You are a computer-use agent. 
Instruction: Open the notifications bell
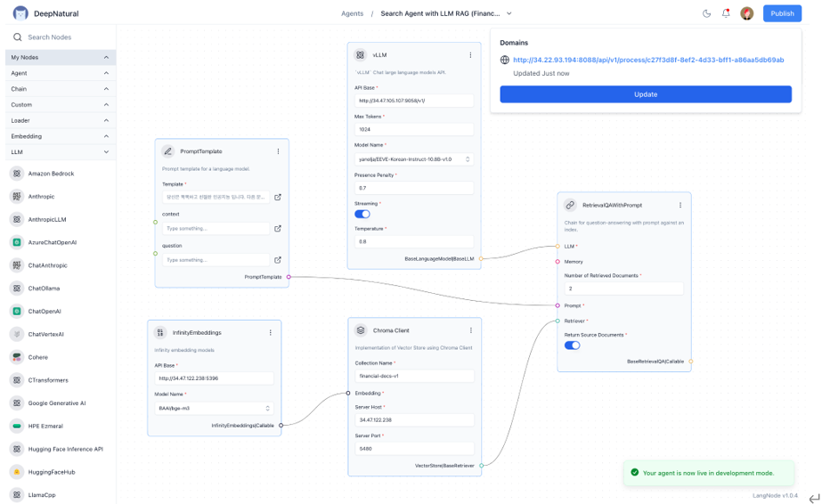726,13
